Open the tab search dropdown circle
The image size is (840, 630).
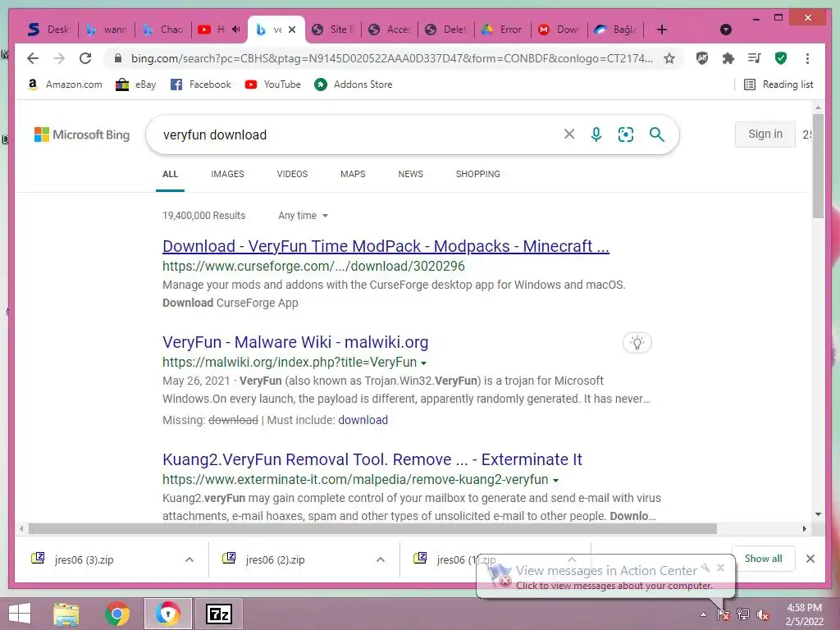click(x=725, y=30)
